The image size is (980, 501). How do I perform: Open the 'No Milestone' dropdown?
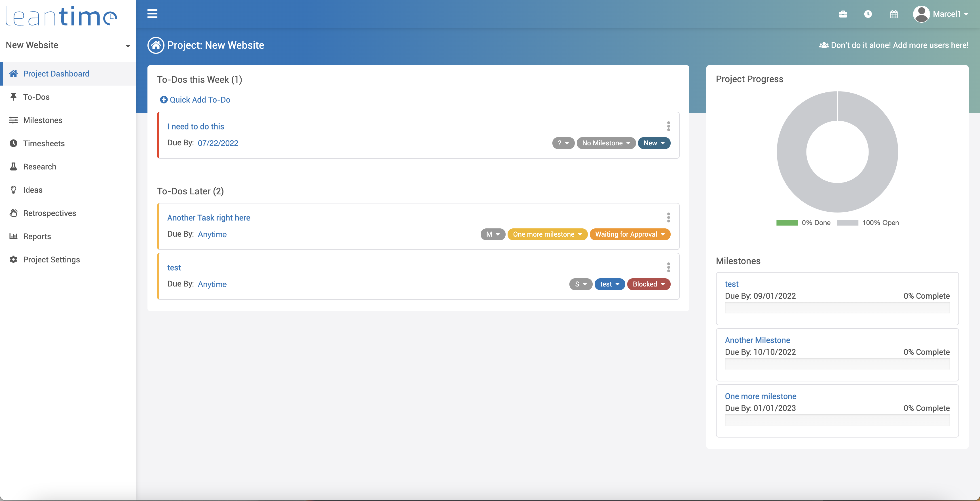606,143
